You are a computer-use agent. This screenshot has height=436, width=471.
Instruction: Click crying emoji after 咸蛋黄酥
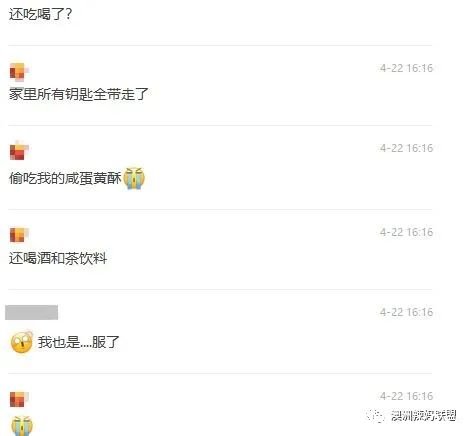tap(134, 178)
